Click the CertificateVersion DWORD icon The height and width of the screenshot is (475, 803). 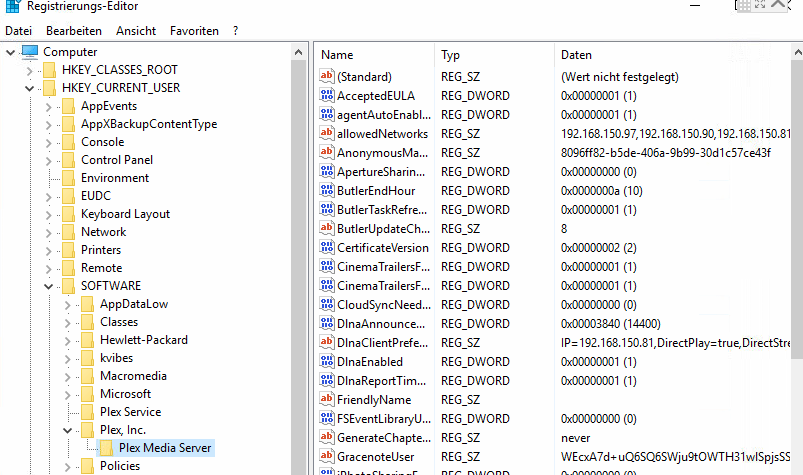[326, 247]
